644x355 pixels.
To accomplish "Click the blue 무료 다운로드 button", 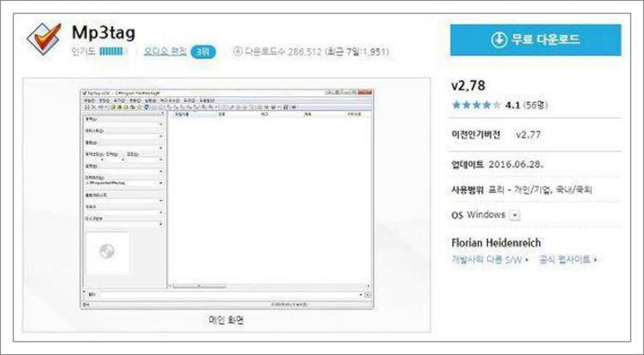I will (x=535, y=40).
